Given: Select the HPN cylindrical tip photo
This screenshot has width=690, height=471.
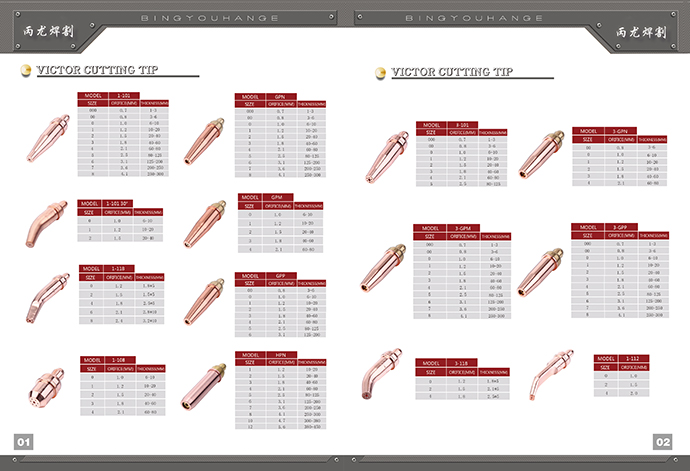Looking at the screenshot, I should click(203, 386).
